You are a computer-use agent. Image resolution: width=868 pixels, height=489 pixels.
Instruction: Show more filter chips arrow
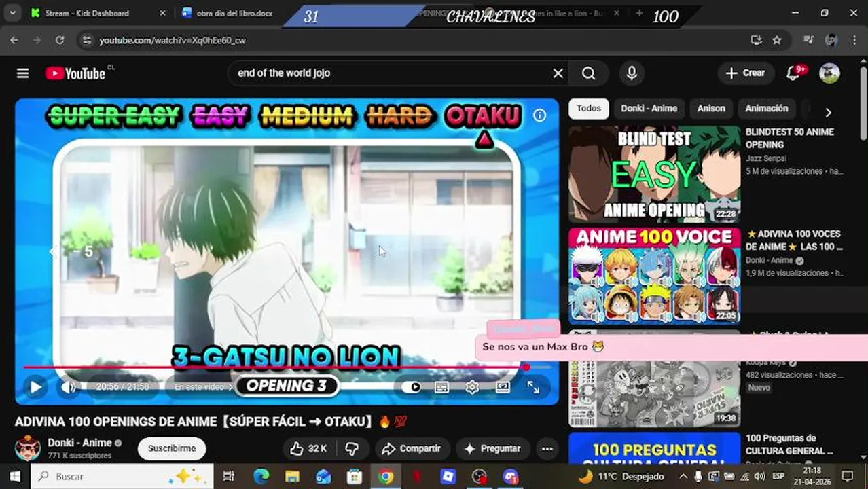pos(828,112)
